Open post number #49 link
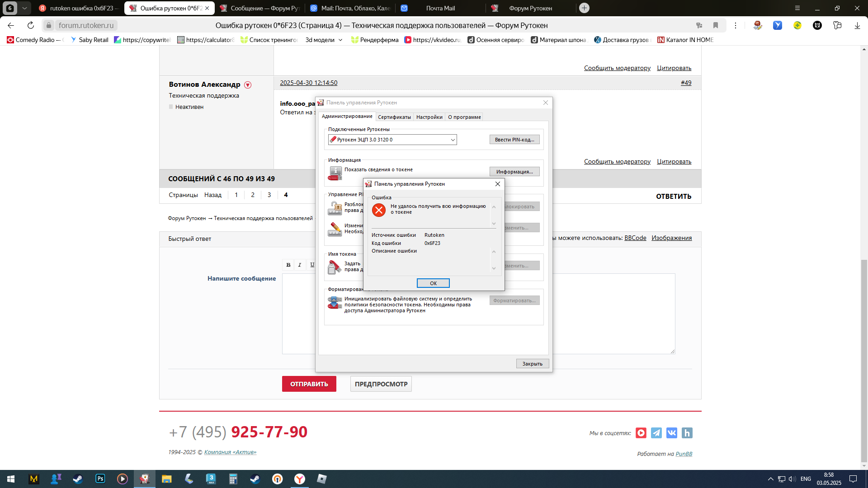 coord(686,83)
